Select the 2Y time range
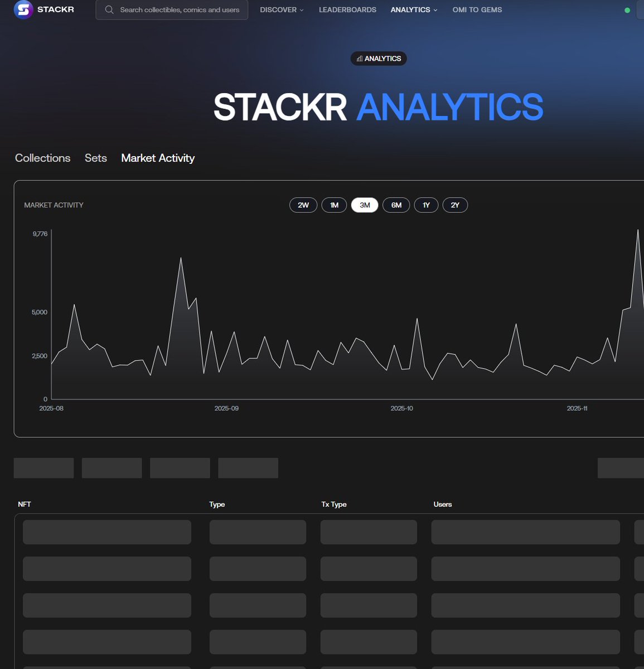 455,205
